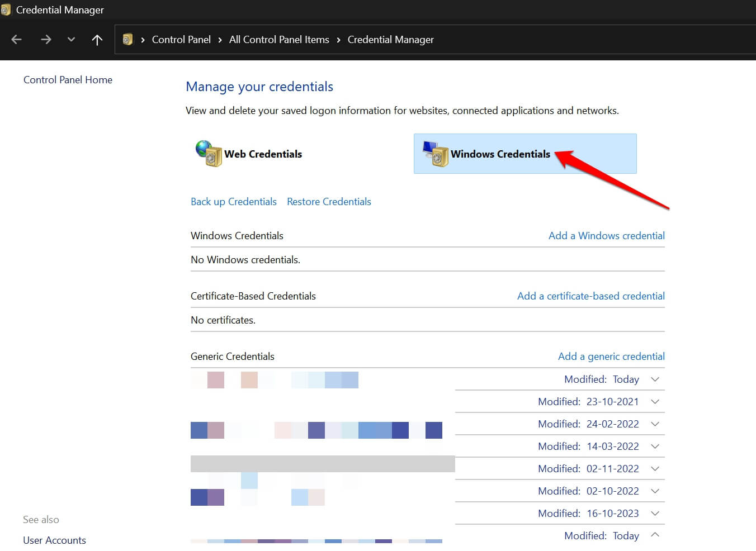Image resolution: width=756 pixels, height=551 pixels.
Task: Click the forward navigation arrow
Action: tap(46, 40)
